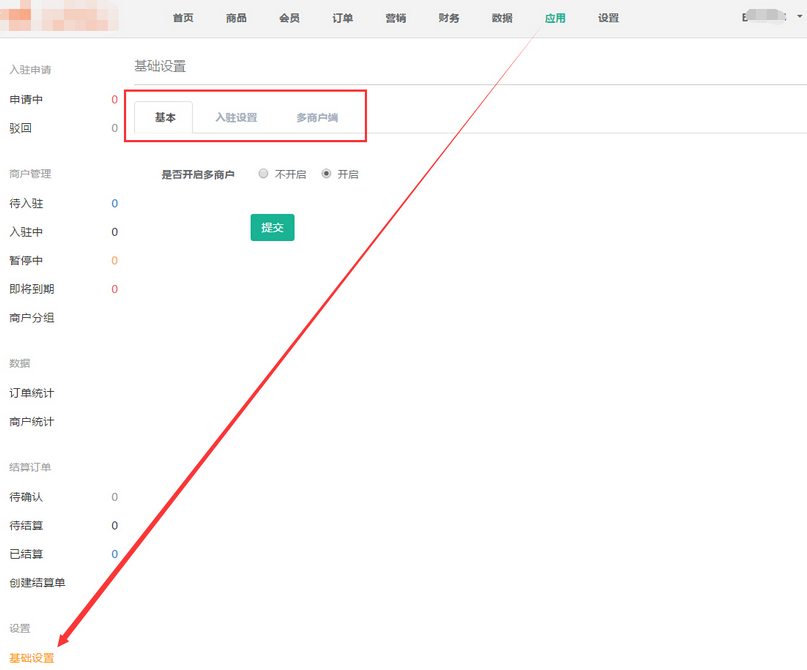Screen dimensions: 807x670
Task: Select 财务 in the navigation bar
Action: [x=449, y=18]
